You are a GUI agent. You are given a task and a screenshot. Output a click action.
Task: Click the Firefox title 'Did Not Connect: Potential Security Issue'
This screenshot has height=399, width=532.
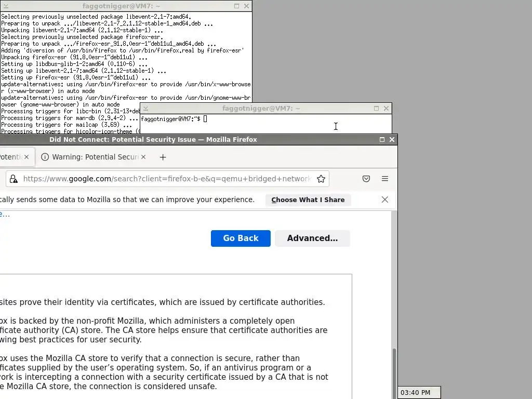[x=153, y=139]
